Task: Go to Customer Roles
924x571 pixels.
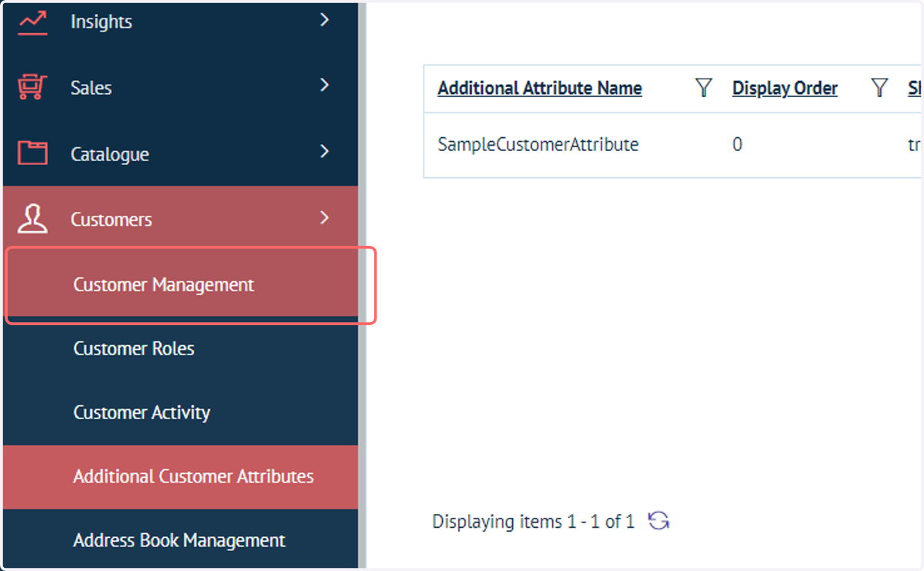Action: [x=180, y=348]
